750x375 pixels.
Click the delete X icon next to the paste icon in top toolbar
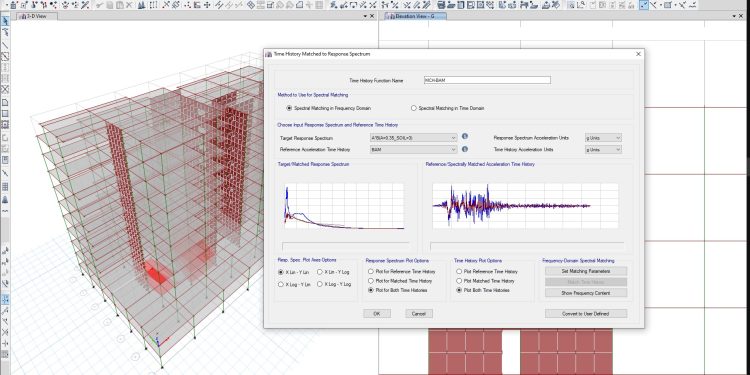[129, 5]
